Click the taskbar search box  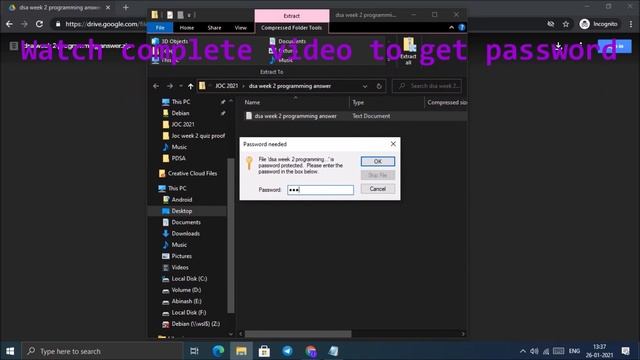click(x=102, y=351)
